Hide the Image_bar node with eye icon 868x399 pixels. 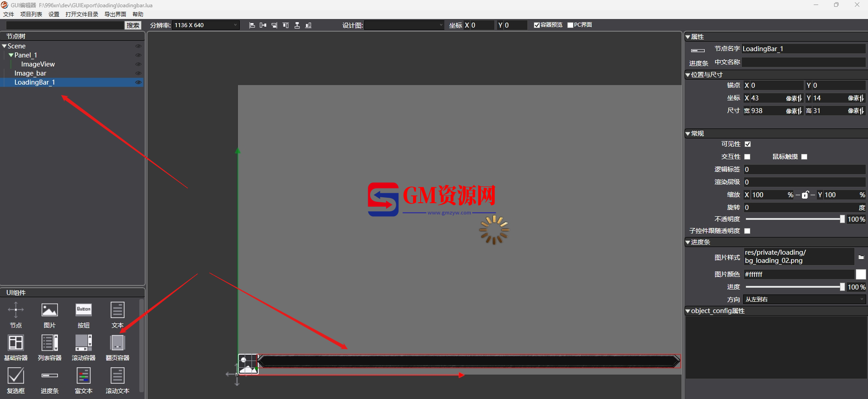[x=138, y=73]
